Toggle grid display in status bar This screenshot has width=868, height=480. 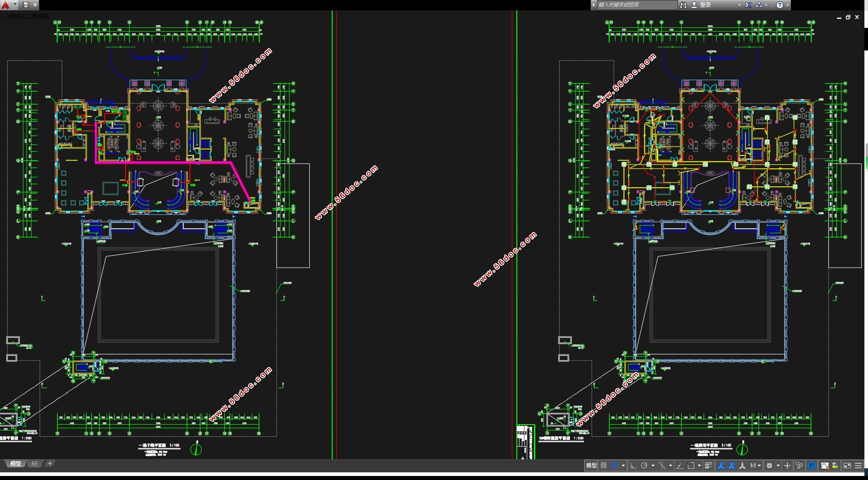coord(604,466)
